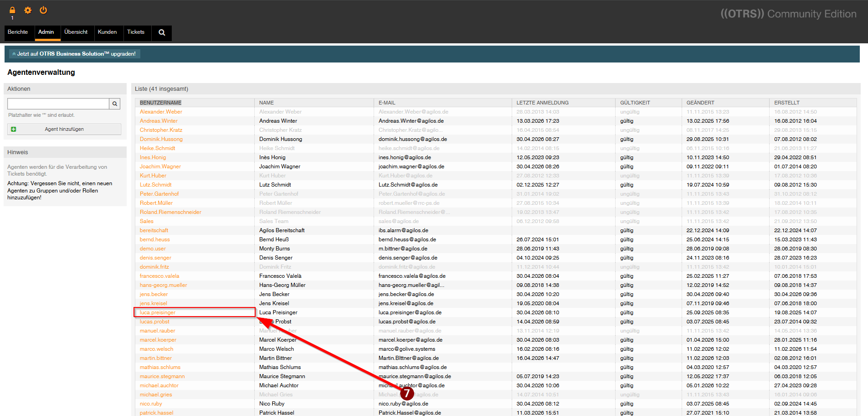Click email marco@golive.systems
Image resolution: width=868 pixels, height=416 pixels.
[x=406, y=349]
